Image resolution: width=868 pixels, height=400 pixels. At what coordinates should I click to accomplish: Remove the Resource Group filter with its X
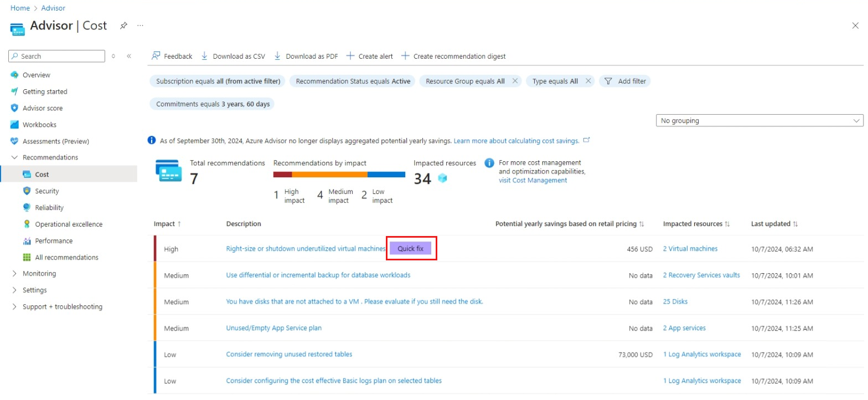(515, 81)
